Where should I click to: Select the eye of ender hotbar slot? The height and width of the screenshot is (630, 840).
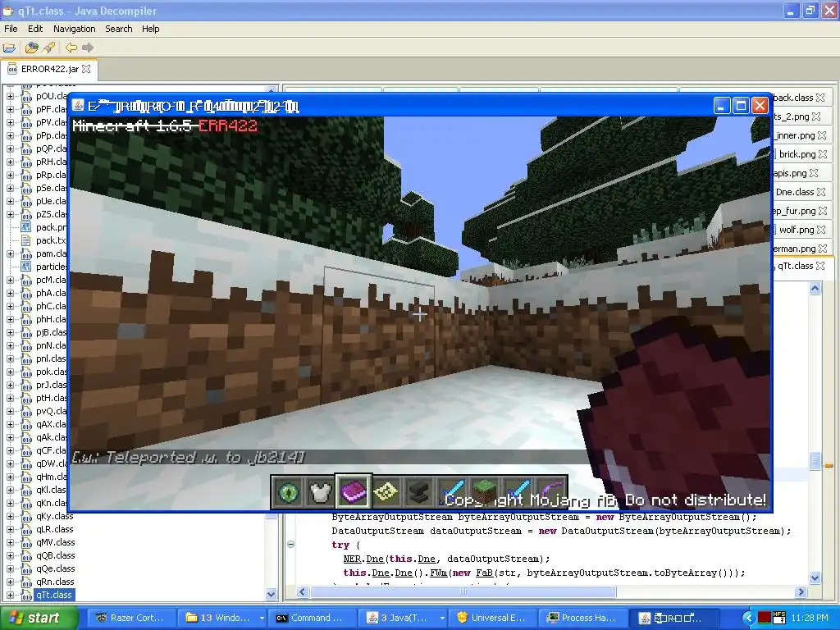(288, 492)
